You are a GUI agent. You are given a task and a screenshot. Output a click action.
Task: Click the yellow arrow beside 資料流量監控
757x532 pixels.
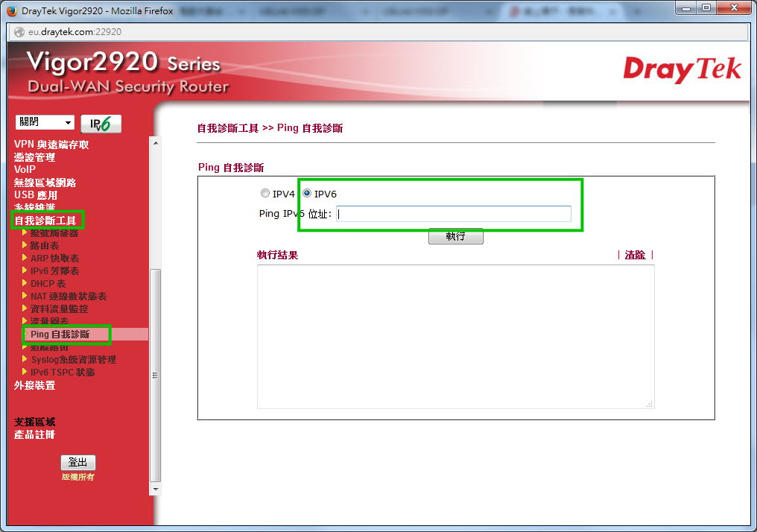(x=24, y=308)
